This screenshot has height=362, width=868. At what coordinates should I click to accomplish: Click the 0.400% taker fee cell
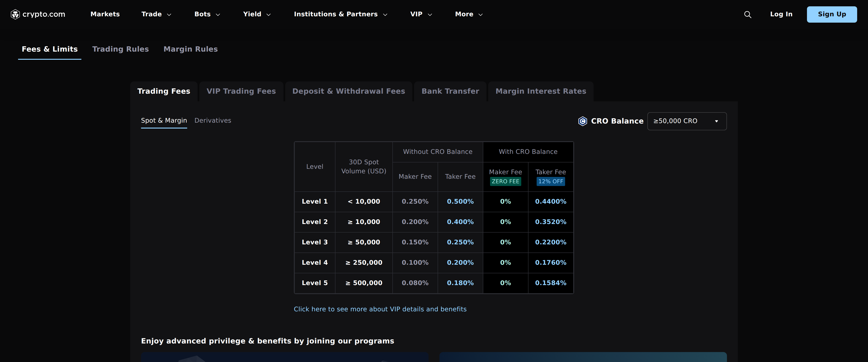pyautogui.click(x=460, y=222)
